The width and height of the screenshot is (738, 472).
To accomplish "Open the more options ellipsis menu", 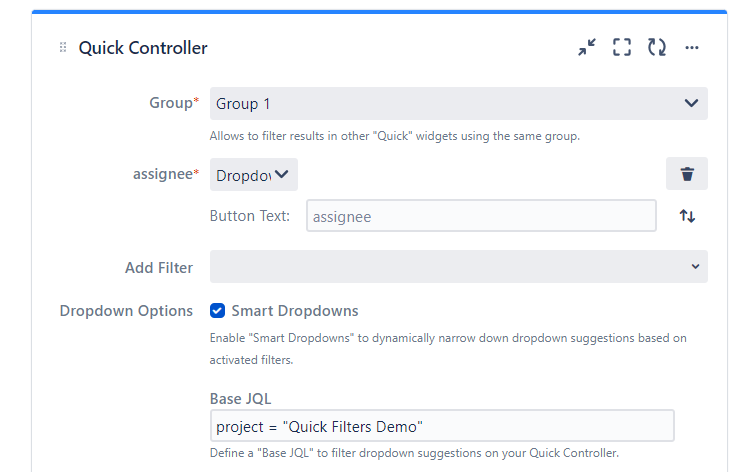I will tap(692, 48).
